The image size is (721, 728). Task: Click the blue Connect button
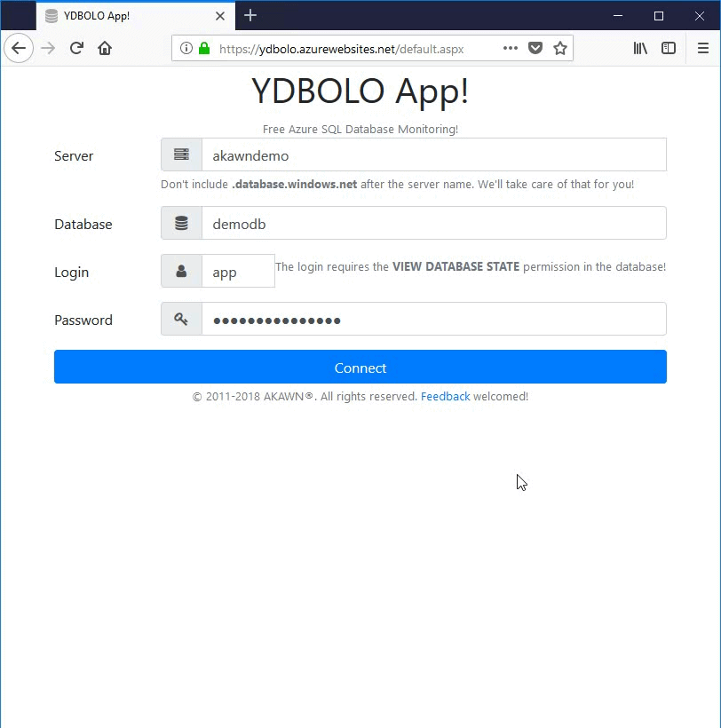(x=360, y=367)
